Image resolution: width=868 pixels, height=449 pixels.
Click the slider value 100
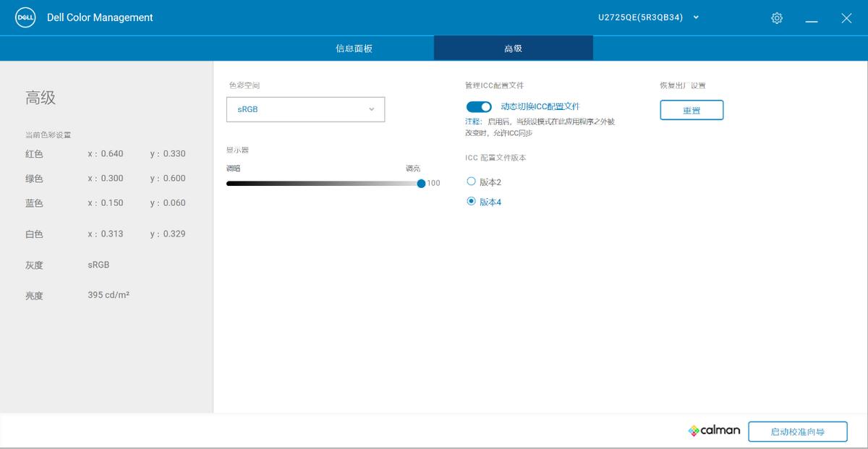tap(433, 184)
